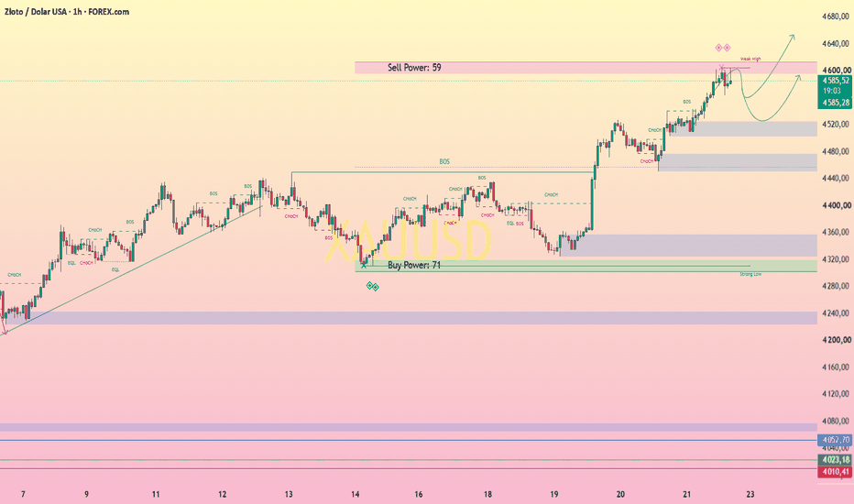The image size is (854, 504).
Task: Click the green X marker beside Buy Power
Action: click(364, 265)
